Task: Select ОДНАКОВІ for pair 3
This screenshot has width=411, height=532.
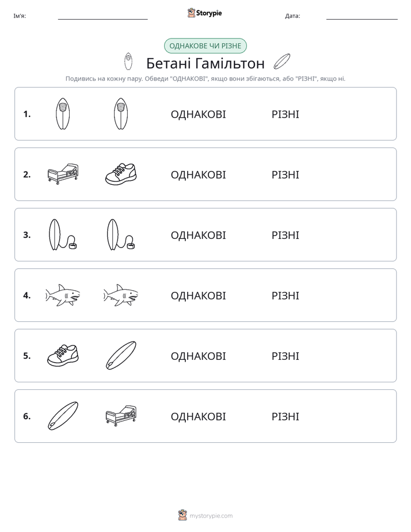Action: pos(198,235)
